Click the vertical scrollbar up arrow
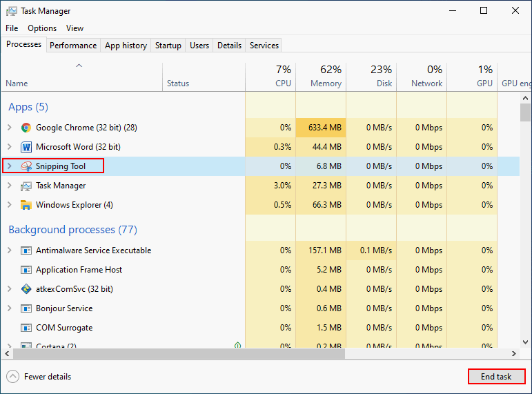Image resolution: width=532 pixels, height=394 pixels. [x=525, y=99]
